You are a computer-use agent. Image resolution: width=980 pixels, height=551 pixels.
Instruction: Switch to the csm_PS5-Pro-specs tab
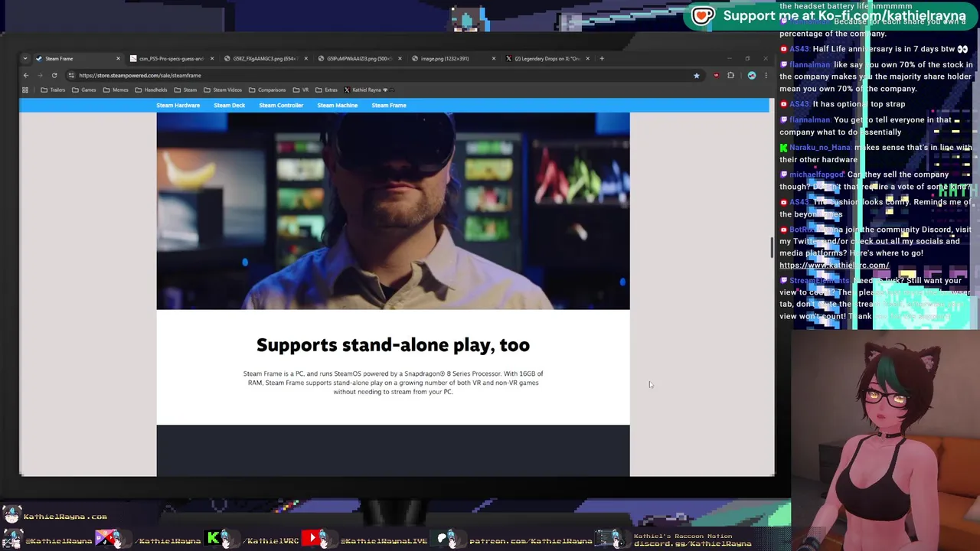(171, 58)
